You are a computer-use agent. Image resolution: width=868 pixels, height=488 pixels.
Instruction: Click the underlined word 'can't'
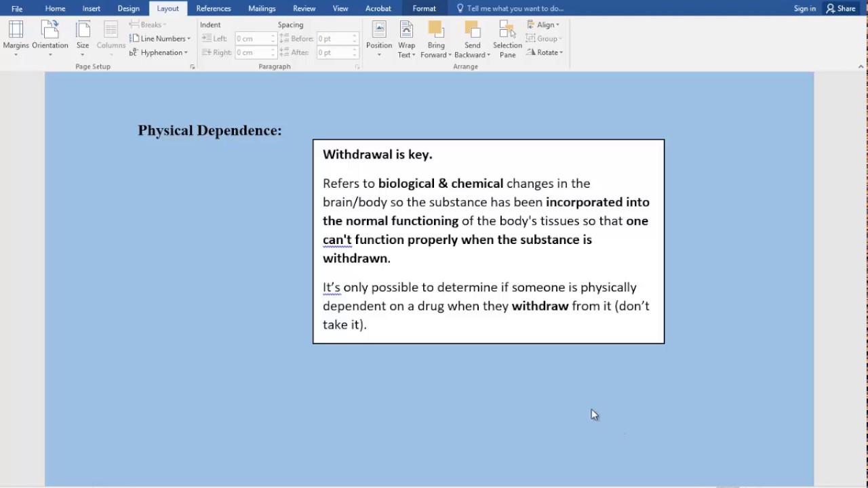(337, 239)
